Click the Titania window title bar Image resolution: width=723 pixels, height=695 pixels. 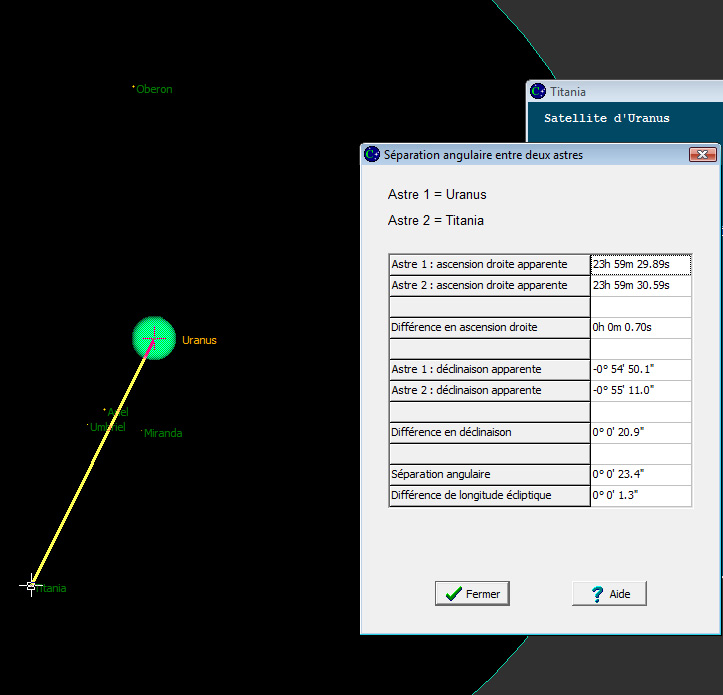625,91
